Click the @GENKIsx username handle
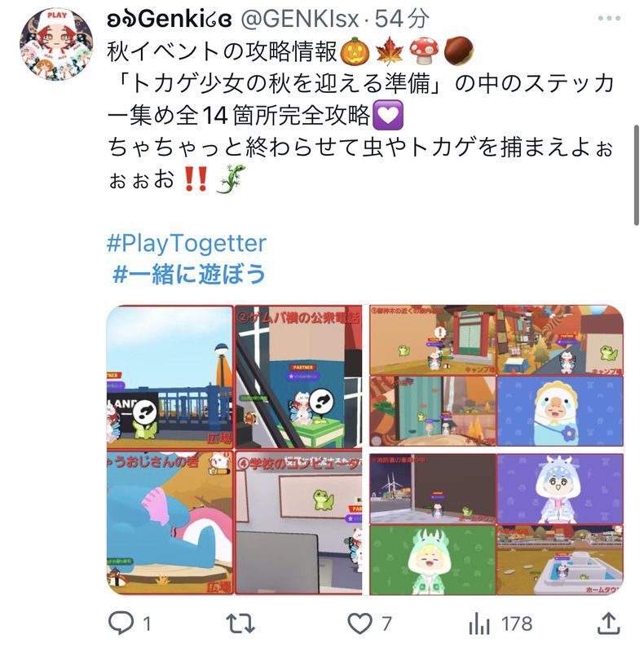This screenshot has width=644, height=652. pos(300,19)
